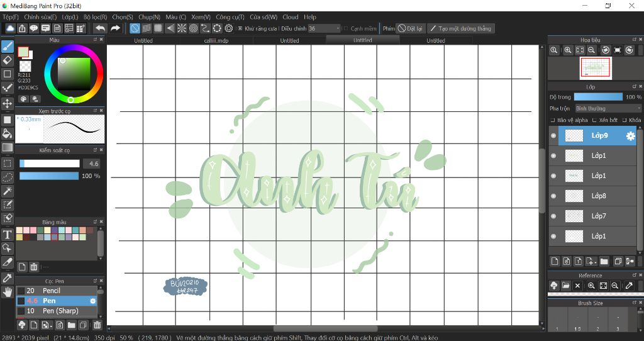Add a layer folder in the Lớp panel

604,261
